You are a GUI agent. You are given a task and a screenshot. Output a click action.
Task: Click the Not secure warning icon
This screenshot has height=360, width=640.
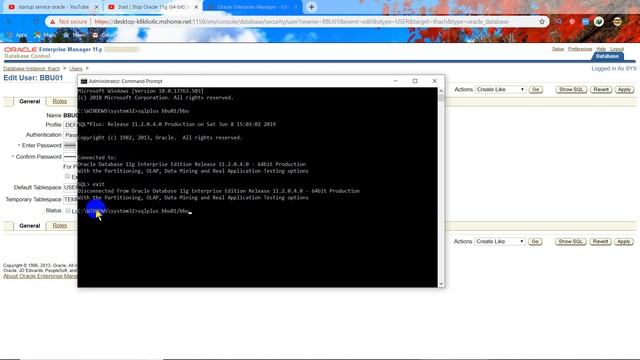53,22
